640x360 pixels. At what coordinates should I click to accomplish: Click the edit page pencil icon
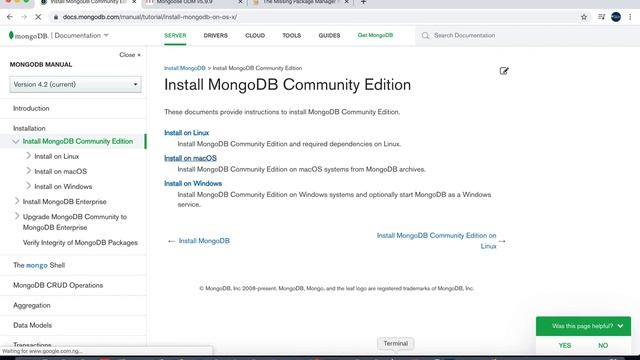click(x=504, y=71)
